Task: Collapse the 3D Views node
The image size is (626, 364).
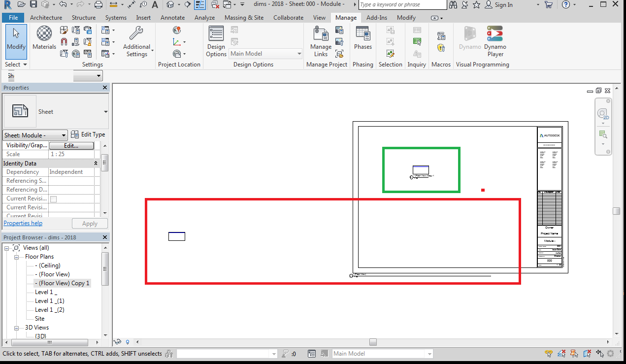Action: tap(16, 328)
